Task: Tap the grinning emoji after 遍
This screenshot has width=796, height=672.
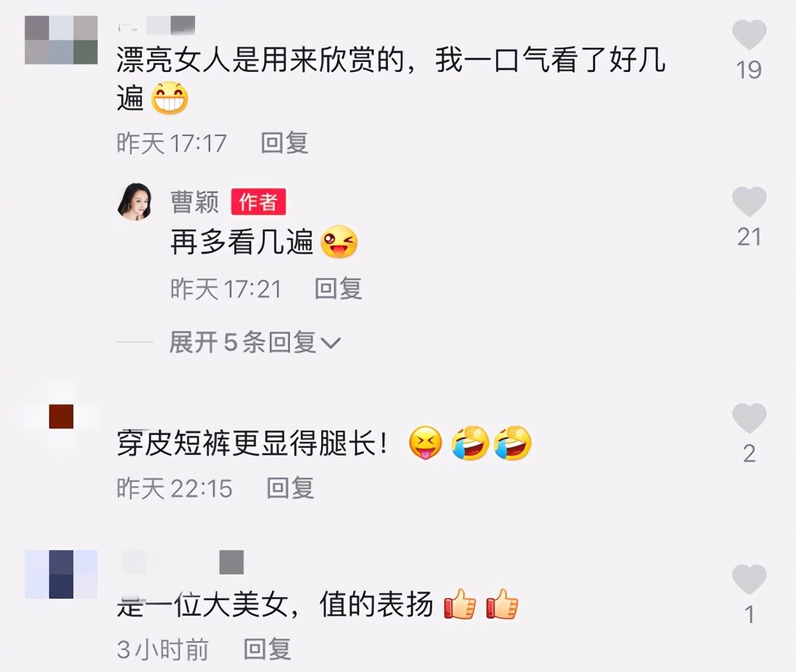Action: coord(169,98)
